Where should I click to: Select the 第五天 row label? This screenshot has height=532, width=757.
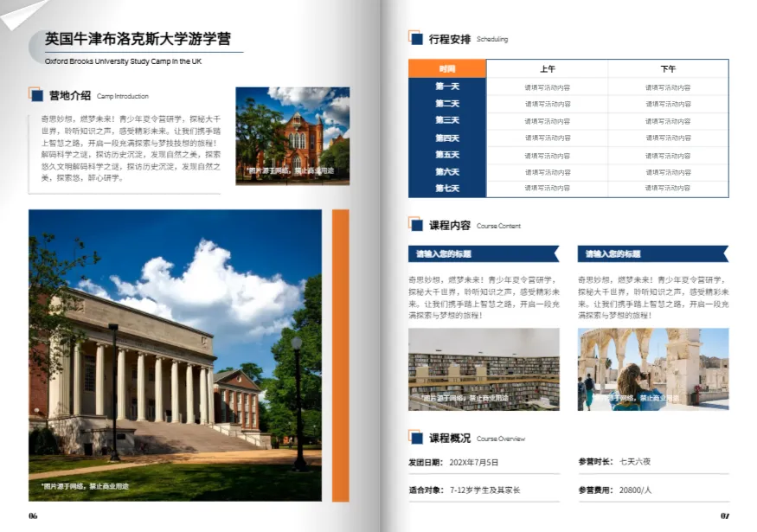(447, 155)
